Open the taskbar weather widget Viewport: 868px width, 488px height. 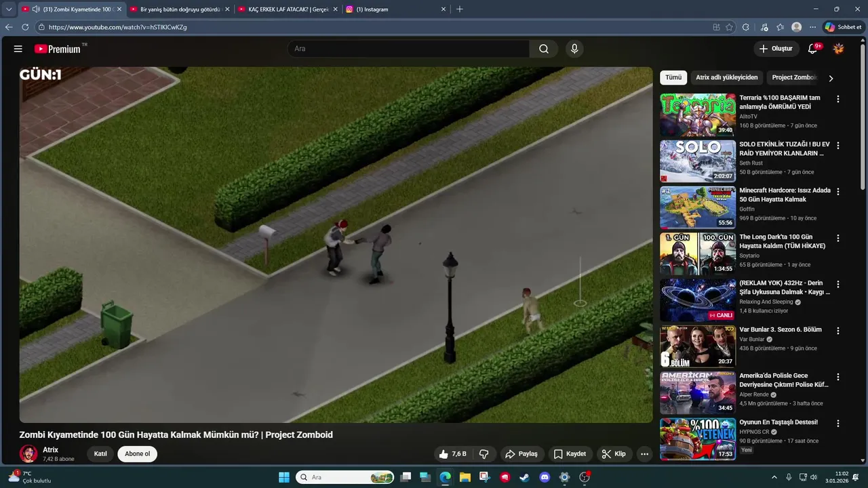tap(29, 477)
